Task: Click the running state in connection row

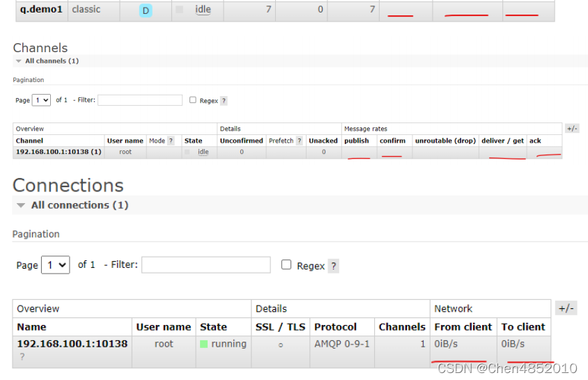Action: 229,344
